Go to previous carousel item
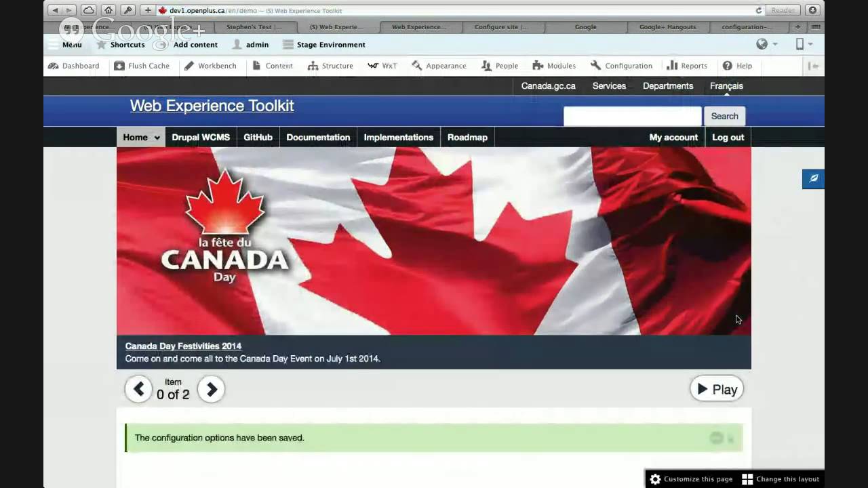The width and height of the screenshot is (868, 488). click(x=138, y=389)
